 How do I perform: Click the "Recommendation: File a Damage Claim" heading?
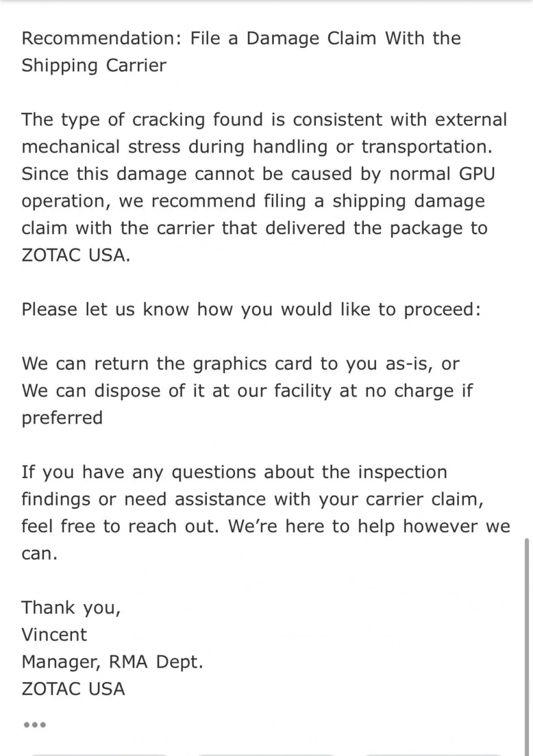241,38
